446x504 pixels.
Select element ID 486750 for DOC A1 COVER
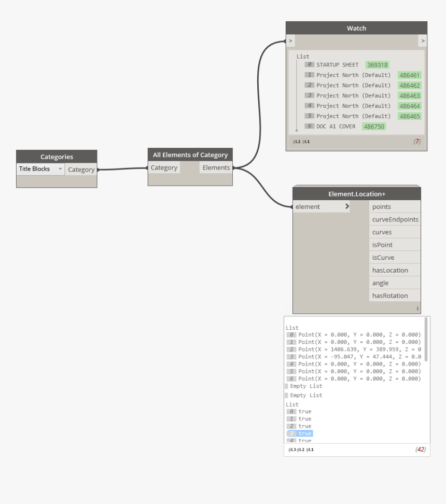pyautogui.click(x=373, y=127)
